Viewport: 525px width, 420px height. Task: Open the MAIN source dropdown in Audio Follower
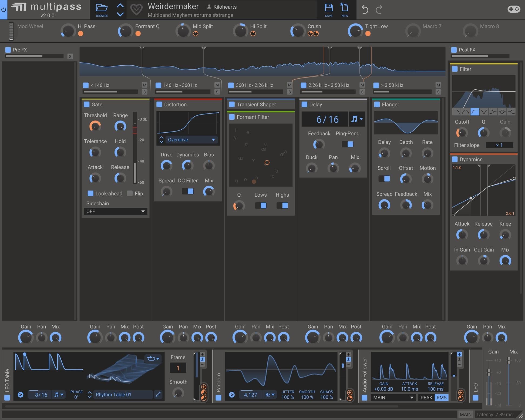393,398
